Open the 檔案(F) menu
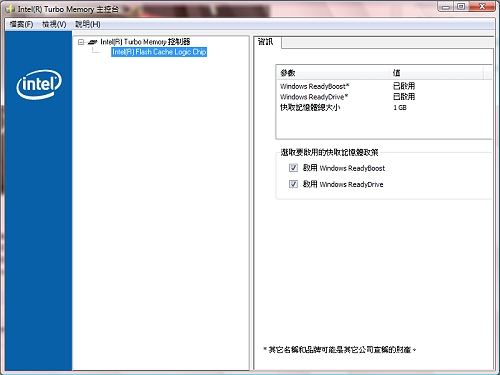 [x=21, y=24]
